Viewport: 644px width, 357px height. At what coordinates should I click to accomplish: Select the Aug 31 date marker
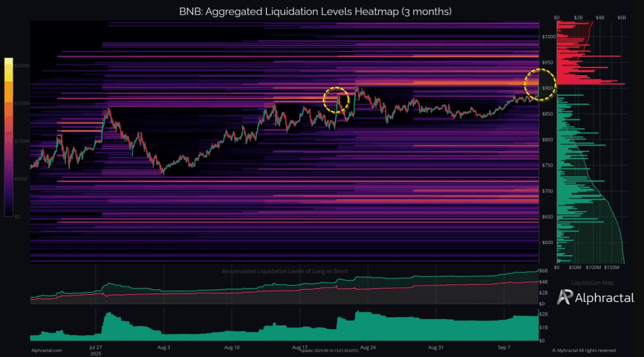[435, 348]
